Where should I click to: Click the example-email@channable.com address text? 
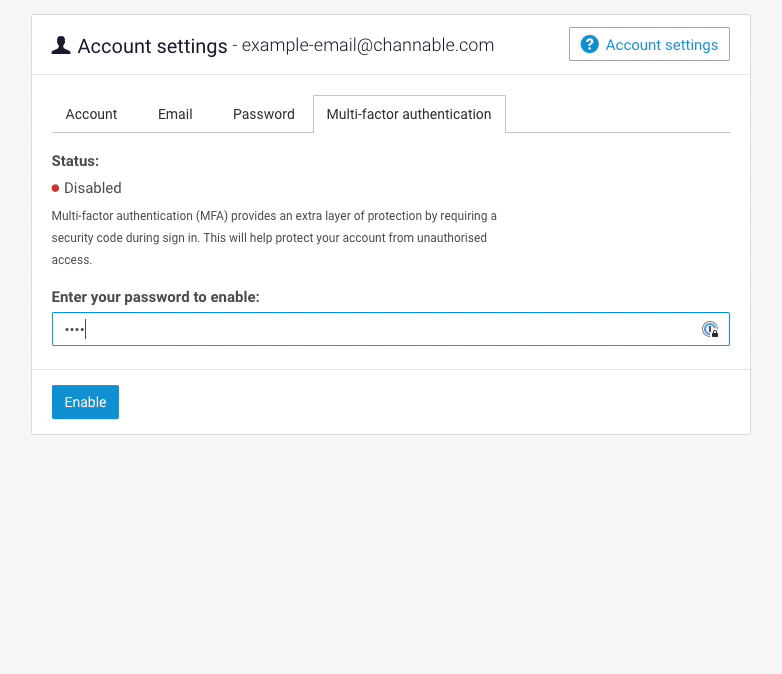pos(368,45)
